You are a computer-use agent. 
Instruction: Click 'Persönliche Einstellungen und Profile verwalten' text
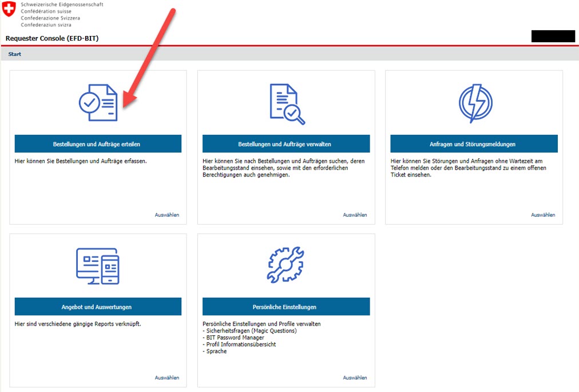coord(261,324)
